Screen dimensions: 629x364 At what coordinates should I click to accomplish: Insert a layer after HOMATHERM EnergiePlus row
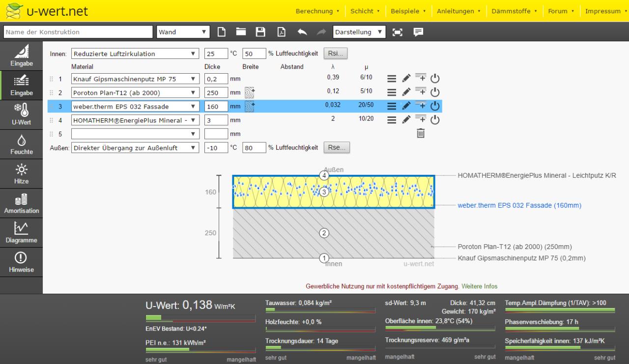[x=421, y=118]
